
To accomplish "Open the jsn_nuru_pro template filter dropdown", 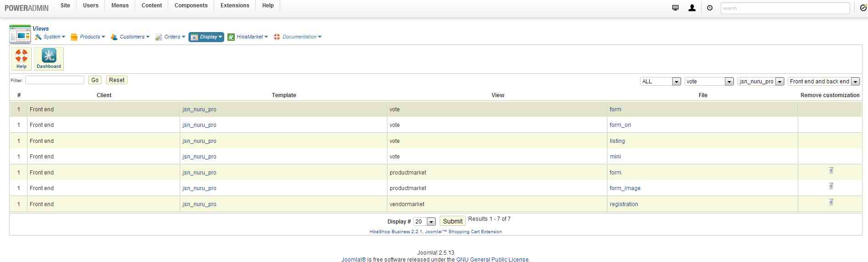I will (761, 82).
